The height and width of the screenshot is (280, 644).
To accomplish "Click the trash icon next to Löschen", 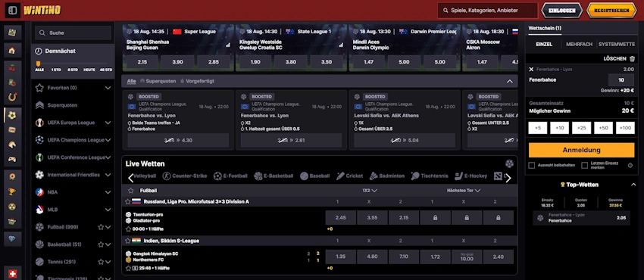I will point(632,58).
